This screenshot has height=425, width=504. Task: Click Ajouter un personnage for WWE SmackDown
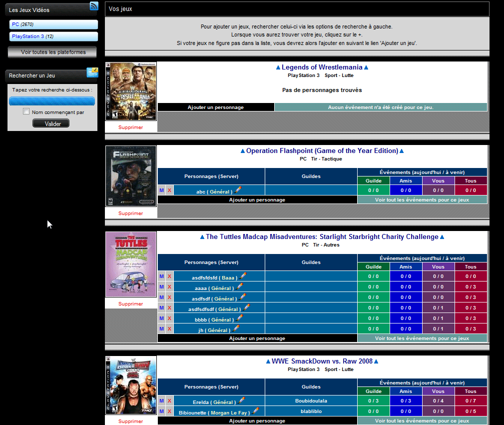point(257,421)
